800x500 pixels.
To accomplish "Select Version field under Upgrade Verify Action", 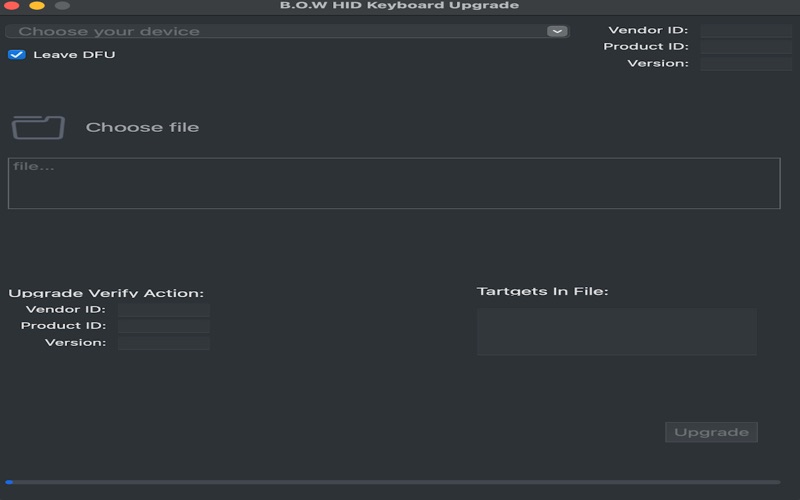I will [x=164, y=343].
